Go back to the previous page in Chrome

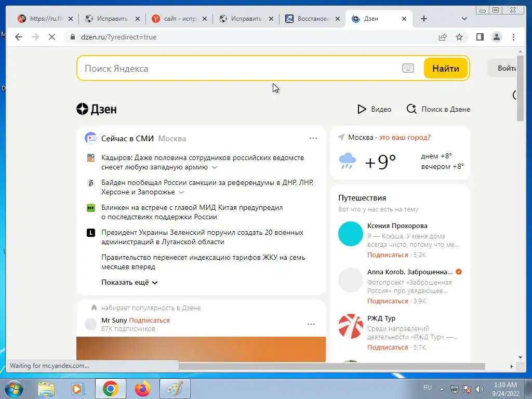19,37
